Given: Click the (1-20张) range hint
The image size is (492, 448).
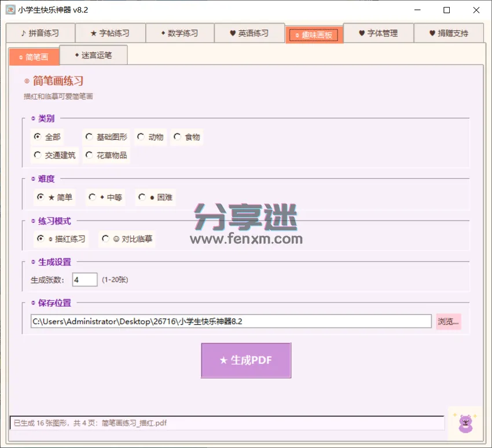Looking at the screenshot, I should click(115, 280).
